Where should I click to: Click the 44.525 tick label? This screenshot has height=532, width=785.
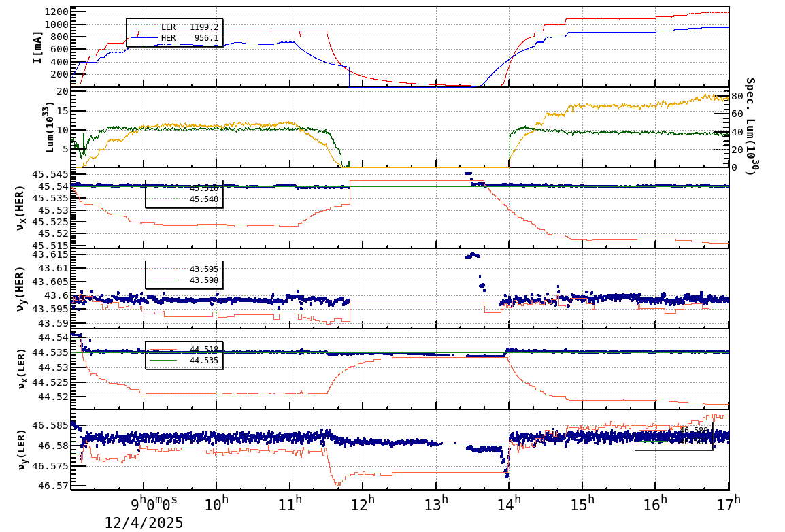[x=50, y=382]
